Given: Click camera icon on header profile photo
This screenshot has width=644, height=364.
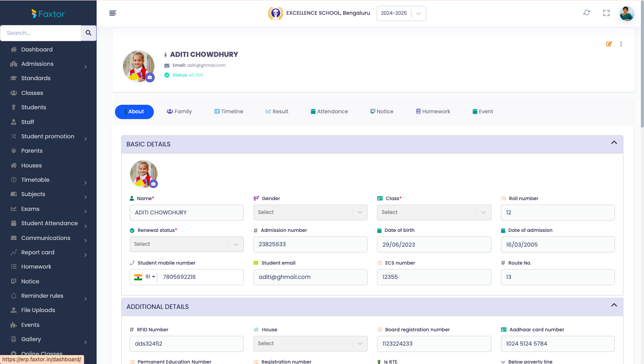Looking at the screenshot, I should tap(150, 77).
